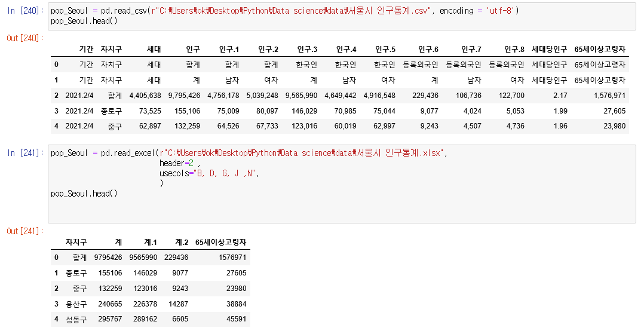Click the 62,897 cell in the 중구 row
This screenshot has height=331, width=644.
point(150,126)
